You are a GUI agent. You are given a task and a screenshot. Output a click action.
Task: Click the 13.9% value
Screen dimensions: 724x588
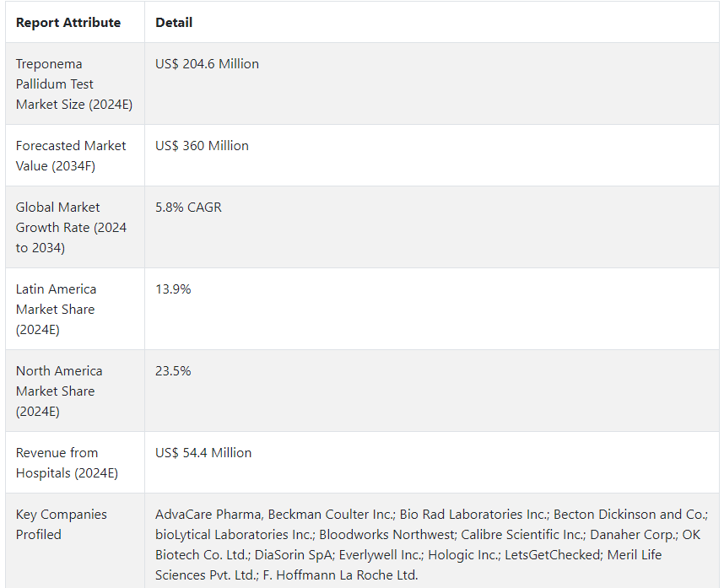click(x=173, y=289)
